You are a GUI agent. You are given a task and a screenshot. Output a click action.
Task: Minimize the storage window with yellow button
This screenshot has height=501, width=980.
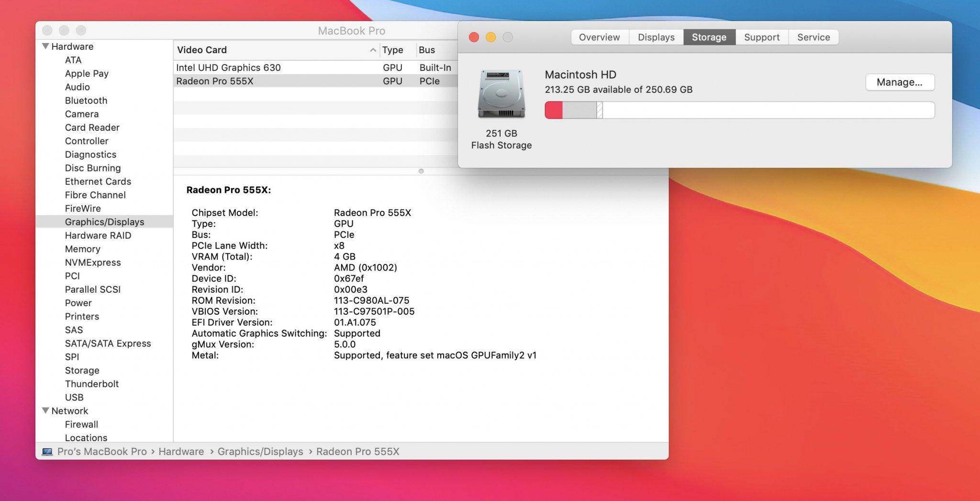point(490,37)
